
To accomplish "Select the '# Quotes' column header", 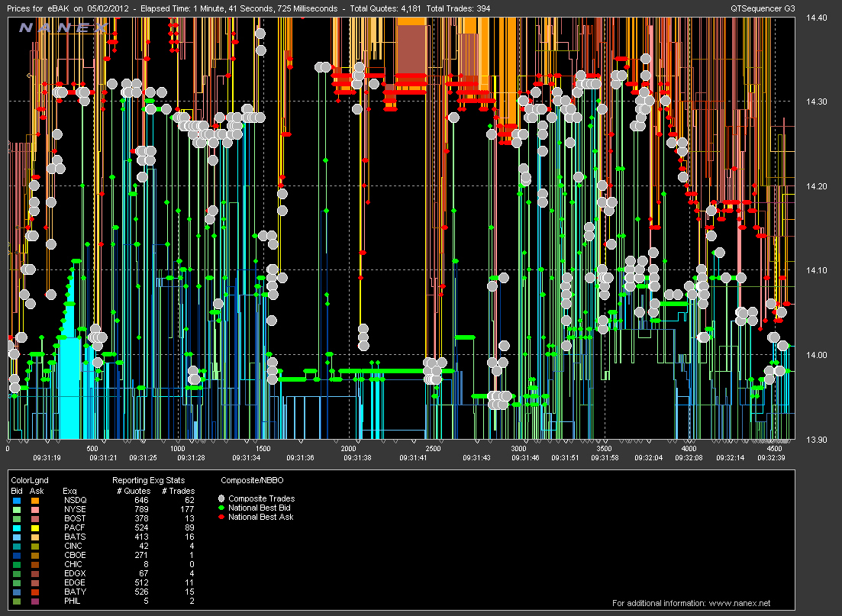I will coord(134,491).
